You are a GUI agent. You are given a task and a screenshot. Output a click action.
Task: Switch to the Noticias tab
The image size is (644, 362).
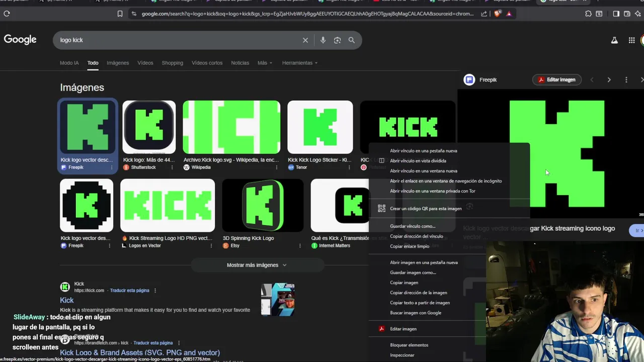tap(240, 63)
